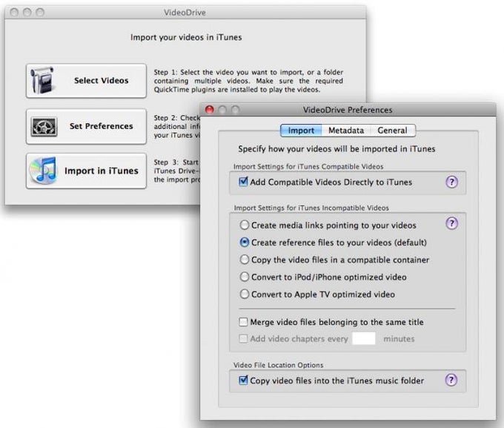The width and height of the screenshot is (504, 428).
Task: Zoom the VideoDrive Preferences window
Action: pos(236,110)
